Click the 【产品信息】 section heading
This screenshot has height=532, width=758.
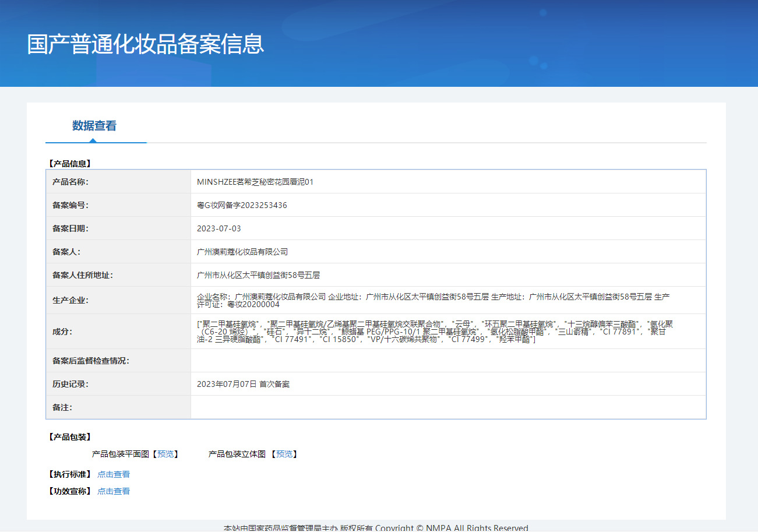click(69, 164)
